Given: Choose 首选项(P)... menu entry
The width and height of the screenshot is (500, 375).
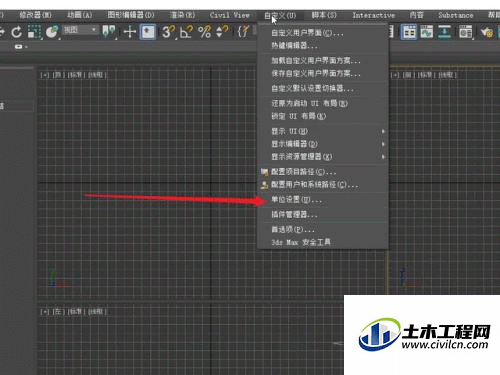Looking at the screenshot, I should [323, 229].
